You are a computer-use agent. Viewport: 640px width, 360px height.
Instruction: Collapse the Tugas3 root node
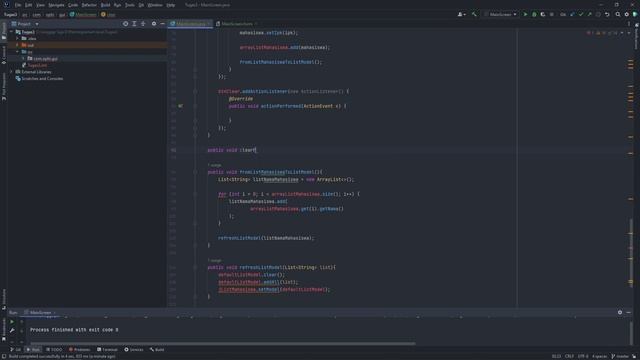click(12, 32)
